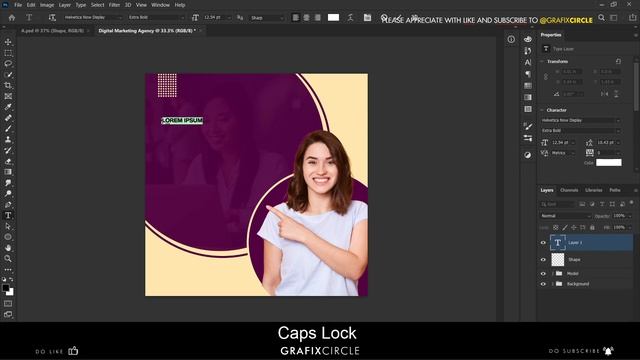Collapse the Character section in Properties

pos(542,110)
